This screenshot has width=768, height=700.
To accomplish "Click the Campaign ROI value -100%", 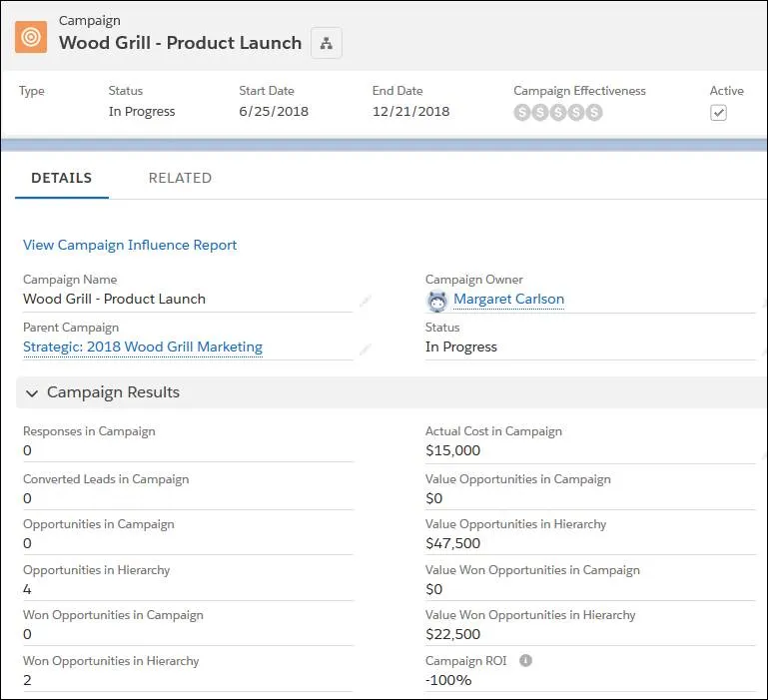I will 448,680.
